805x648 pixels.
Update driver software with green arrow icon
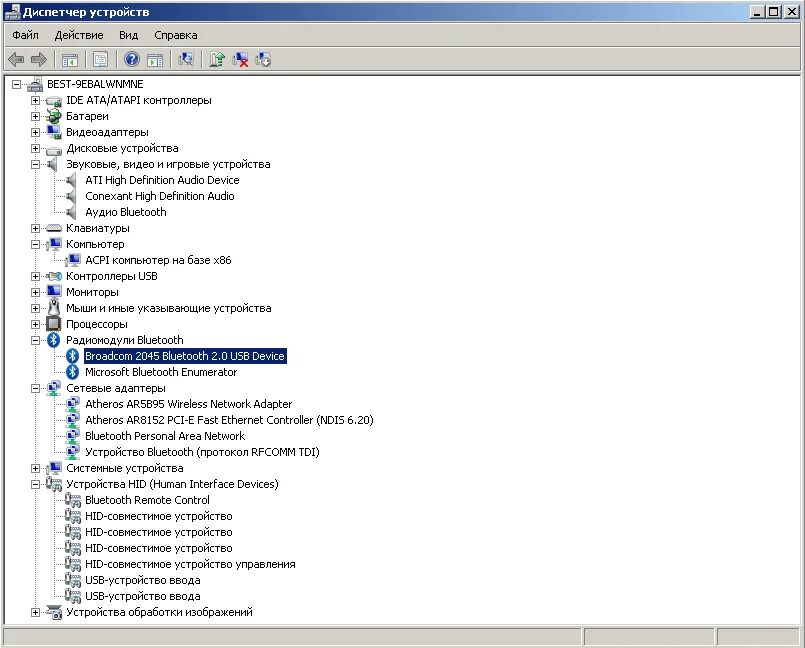click(217, 60)
